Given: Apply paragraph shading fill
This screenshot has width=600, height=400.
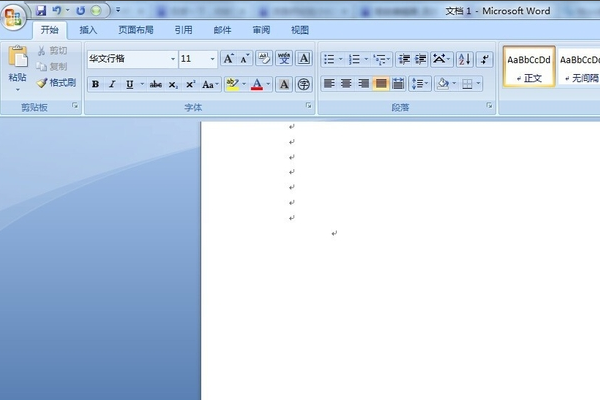Looking at the screenshot, I should (x=443, y=83).
